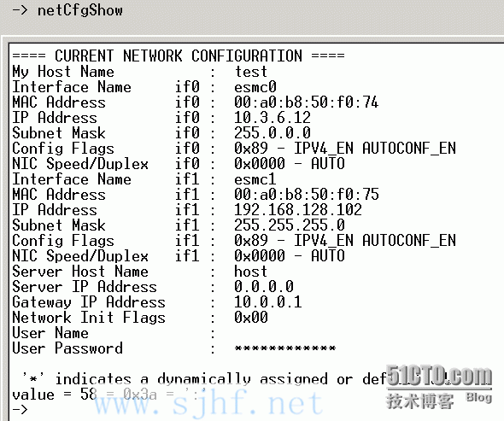Click the My Host Name label
This screenshot has height=421, width=504.
coord(63,72)
